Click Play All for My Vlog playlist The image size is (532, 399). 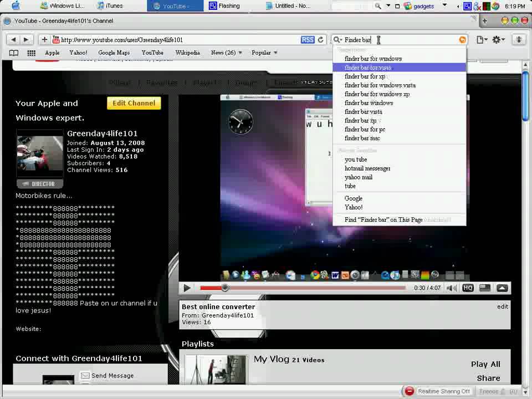[x=485, y=364]
